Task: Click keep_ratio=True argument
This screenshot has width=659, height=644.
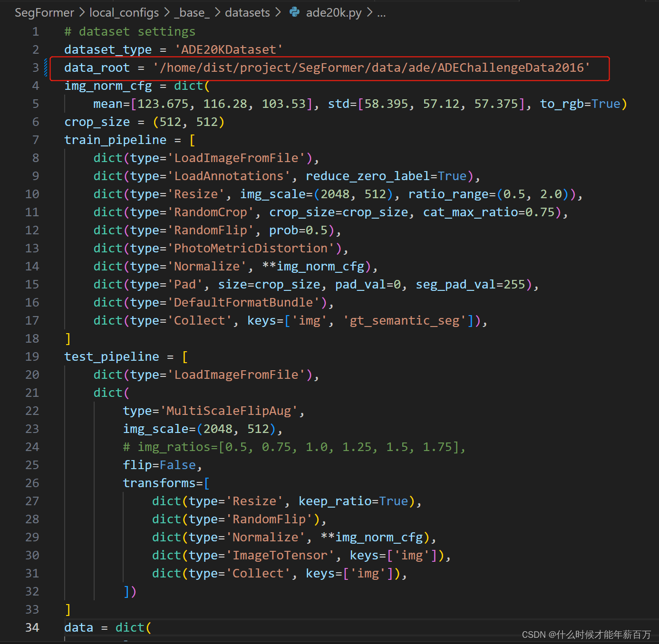Action: coord(353,501)
